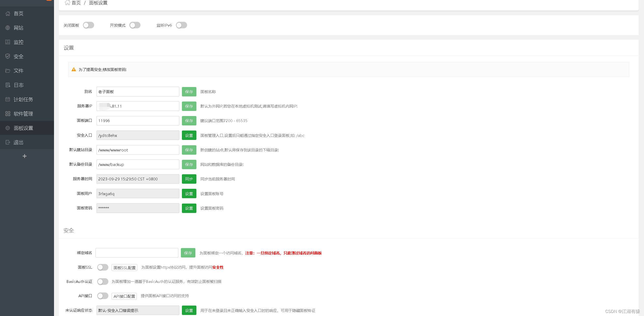Select 面板设置 in sidebar menu
Image resolution: width=644 pixels, height=316 pixels.
[23, 128]
